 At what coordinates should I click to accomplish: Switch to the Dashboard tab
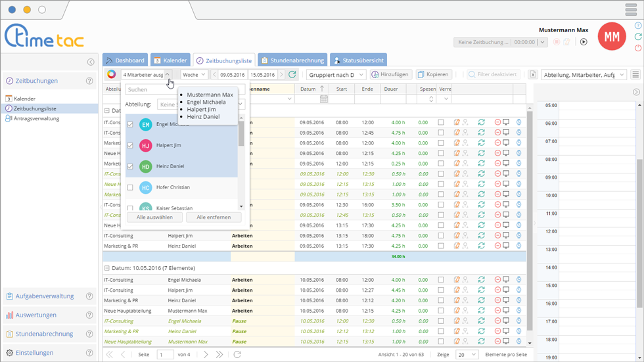tap(125, 60)
